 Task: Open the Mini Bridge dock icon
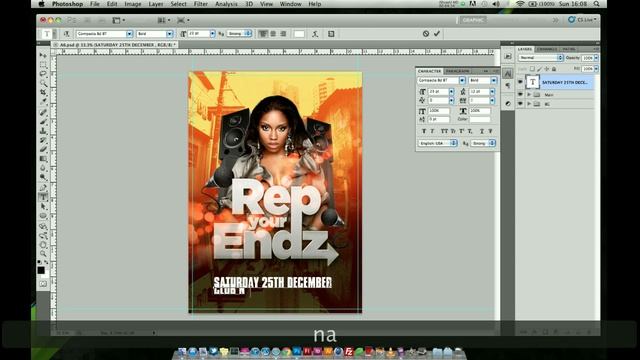pos(507,56)
